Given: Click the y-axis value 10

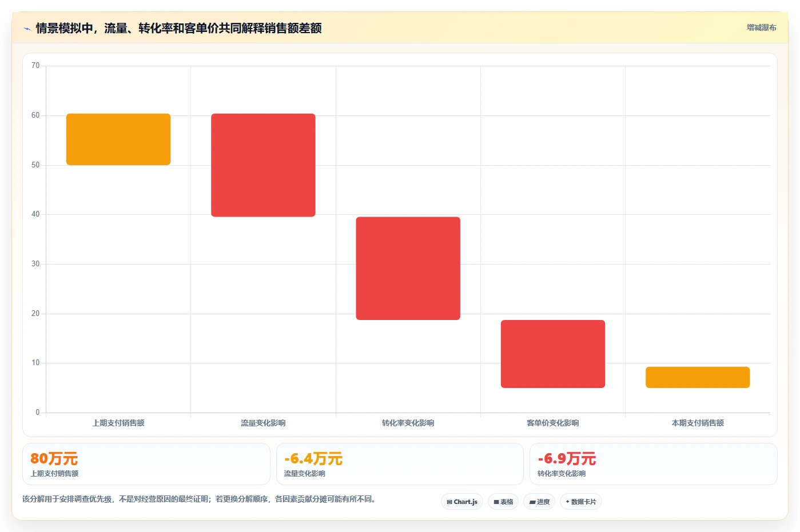Looking at the screenshot, I should pyautogui.click(x=35, y=363).
